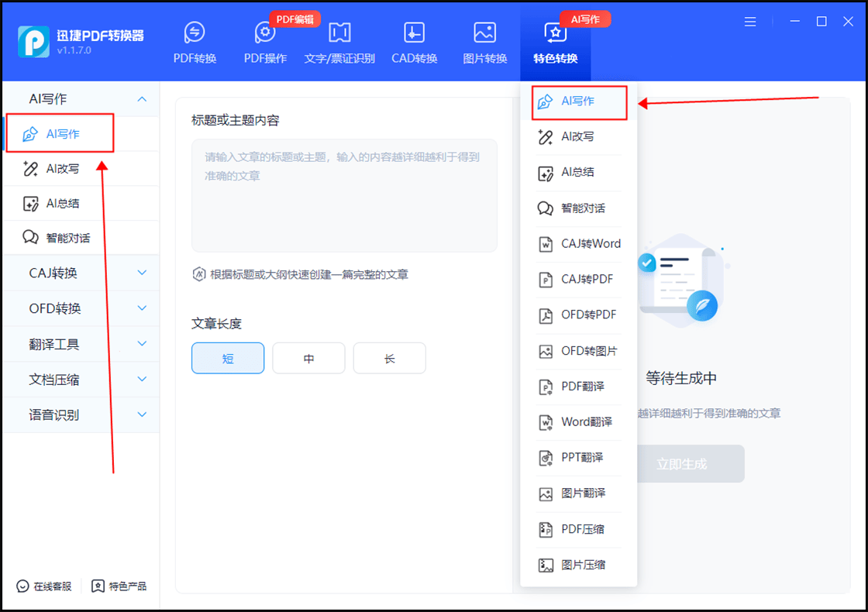Click the red PDF编辑 badge
Screen dimensions: 868x612
[295, 19]
